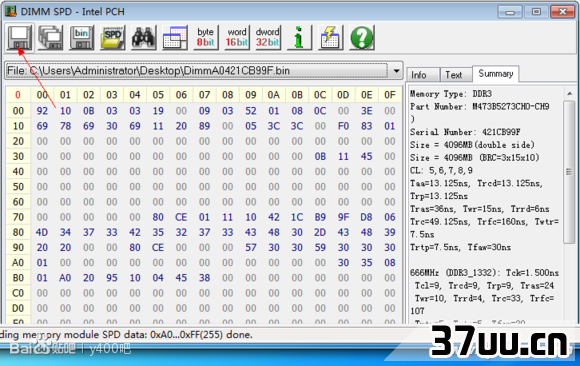This screenshot has height=366, width=580.
Task: Minimize the DIMM SPD window
Action: click(510, 12)
